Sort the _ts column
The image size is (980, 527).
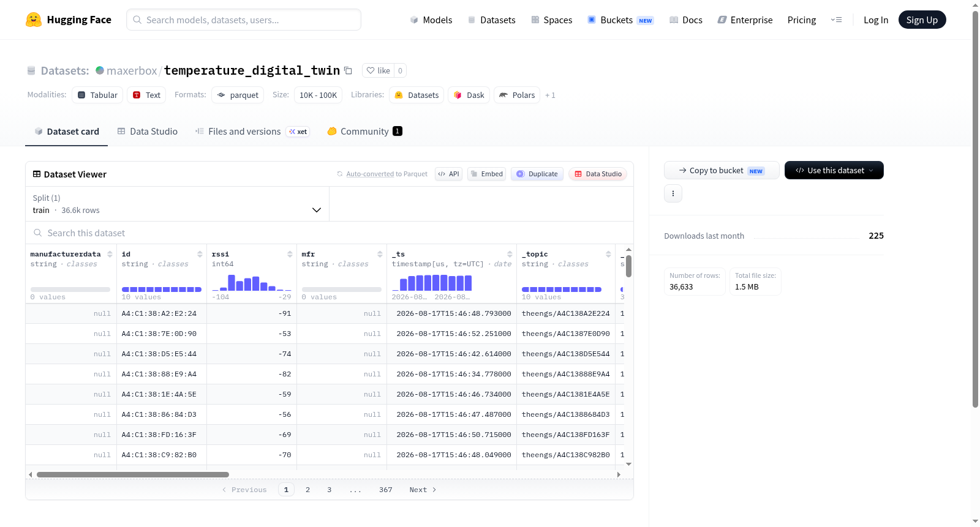(x=510, y=254)
